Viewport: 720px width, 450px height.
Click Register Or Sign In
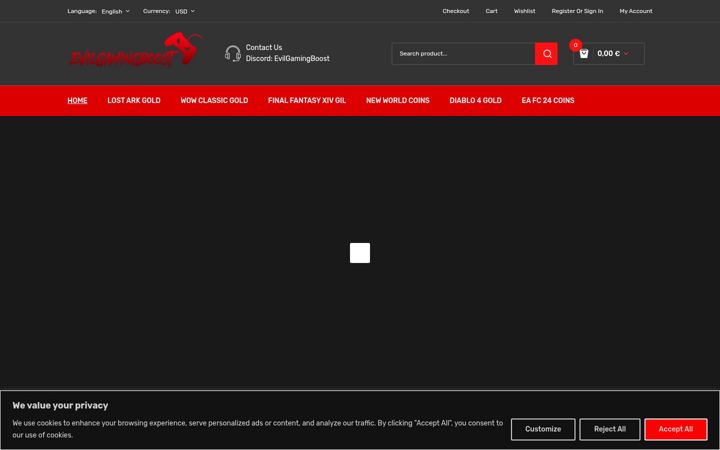click(577, 11)
